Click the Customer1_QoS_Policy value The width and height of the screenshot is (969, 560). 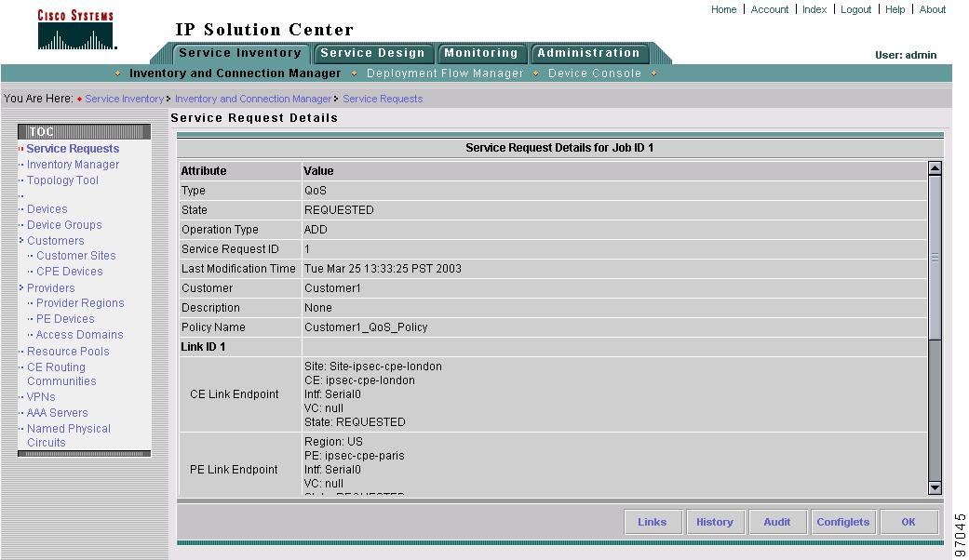pos(366,327)
